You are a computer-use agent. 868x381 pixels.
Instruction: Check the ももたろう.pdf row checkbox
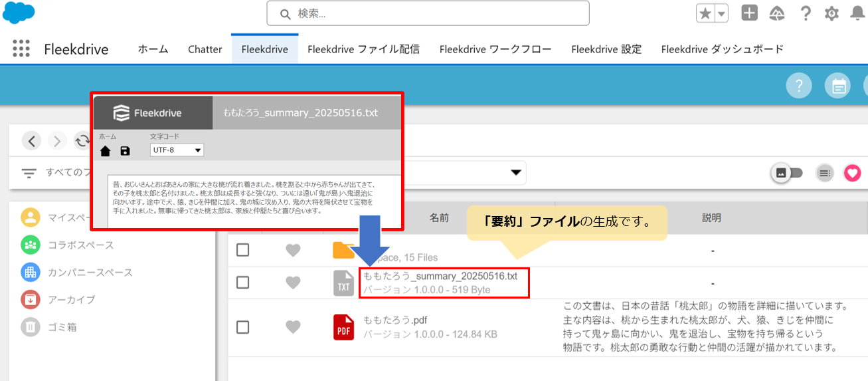(x=243, y=327)
